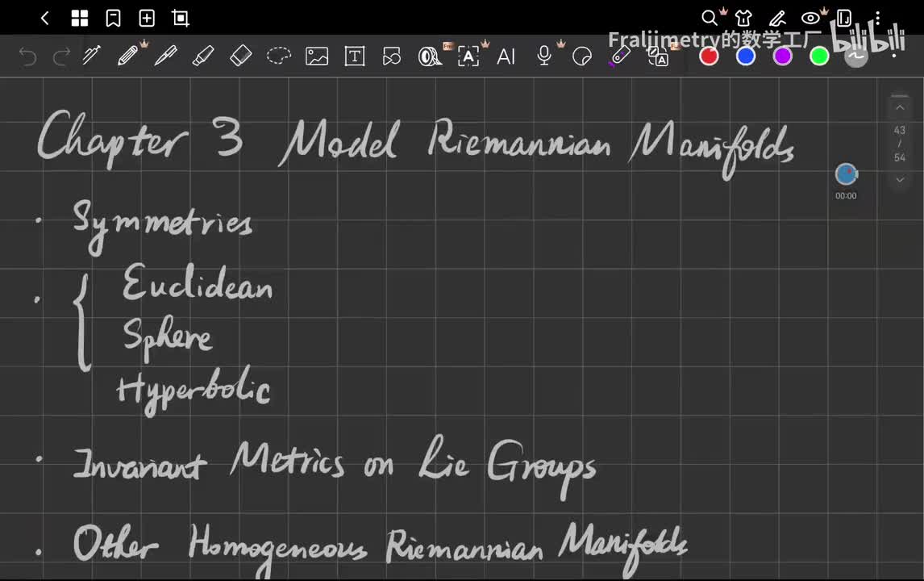Viewport: 924px width, 581px height.
Task: Select the crop tool in top bar
Action: tap(181, 19)
